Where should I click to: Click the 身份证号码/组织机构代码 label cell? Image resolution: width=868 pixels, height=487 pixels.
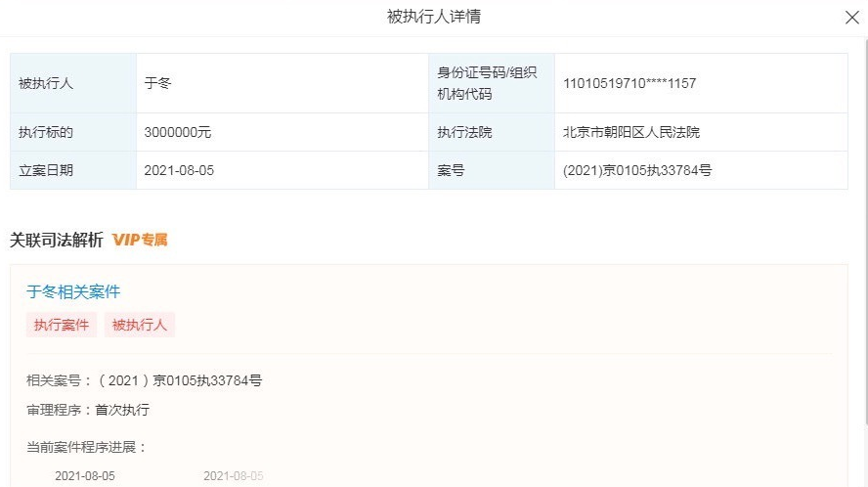point(492,83)
